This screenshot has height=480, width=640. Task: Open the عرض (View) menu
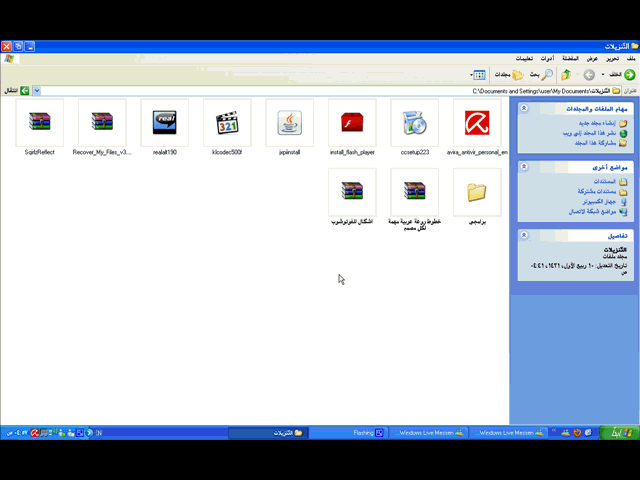(x=592, y=59)
